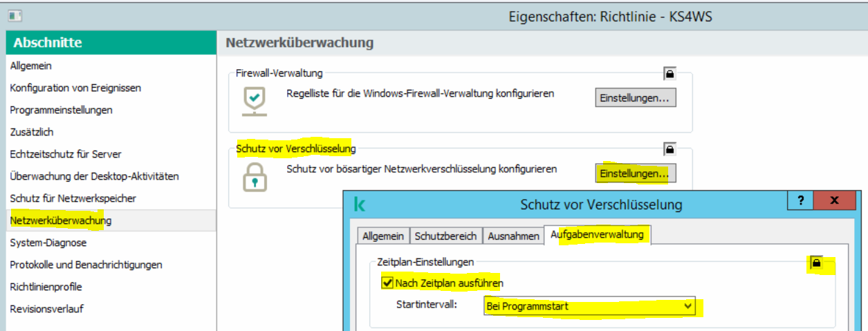Viewport: 868px width, 331px height.
Task: Click the Firewall-Verwaltung group label
Action: (x=279, y=73)
